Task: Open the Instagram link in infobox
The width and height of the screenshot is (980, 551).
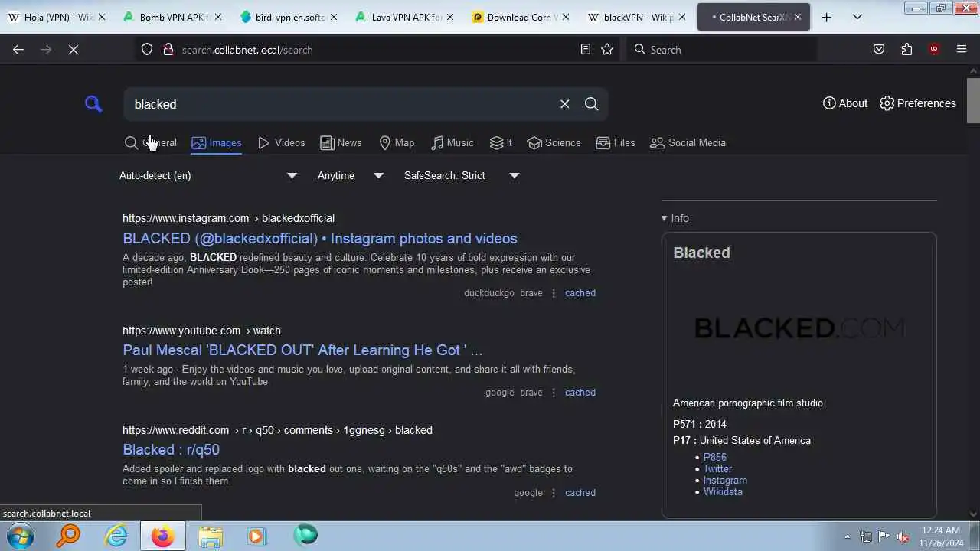Action: 725,480
